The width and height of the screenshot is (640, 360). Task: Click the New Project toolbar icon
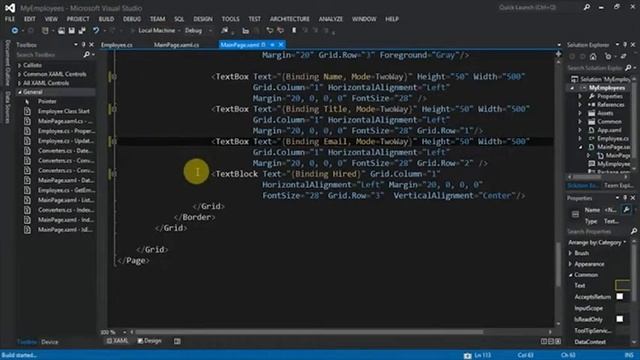pos(45,31)
